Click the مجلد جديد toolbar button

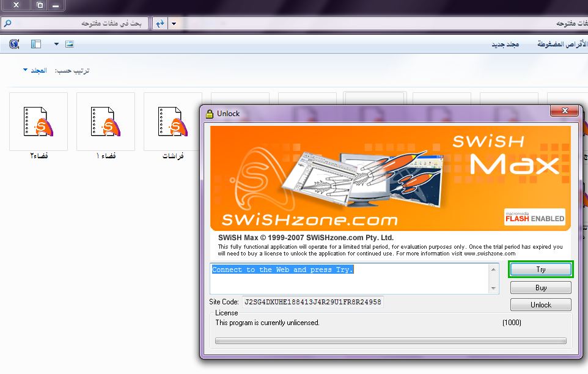(505, 45)
